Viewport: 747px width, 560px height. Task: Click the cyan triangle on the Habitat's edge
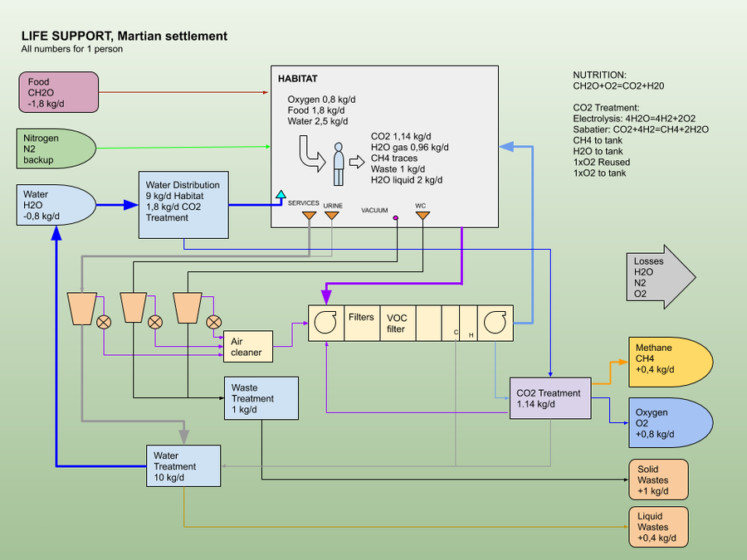pyautogui.click(x=281, y=195)
